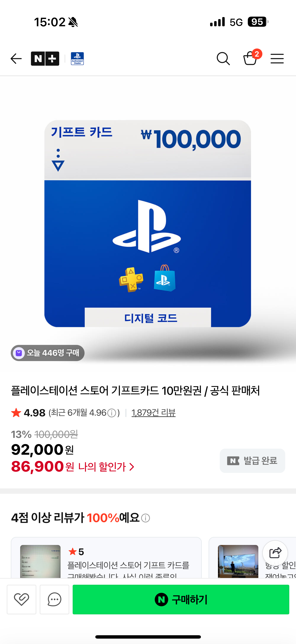The width and height of the screenshot is (296, 644).
Task: Open the 1,879건 리뷰 link
Action: click(153, 413)
